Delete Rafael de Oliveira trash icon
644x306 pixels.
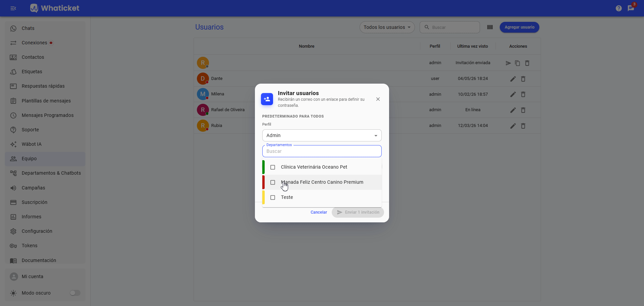(x=523, y=110)
